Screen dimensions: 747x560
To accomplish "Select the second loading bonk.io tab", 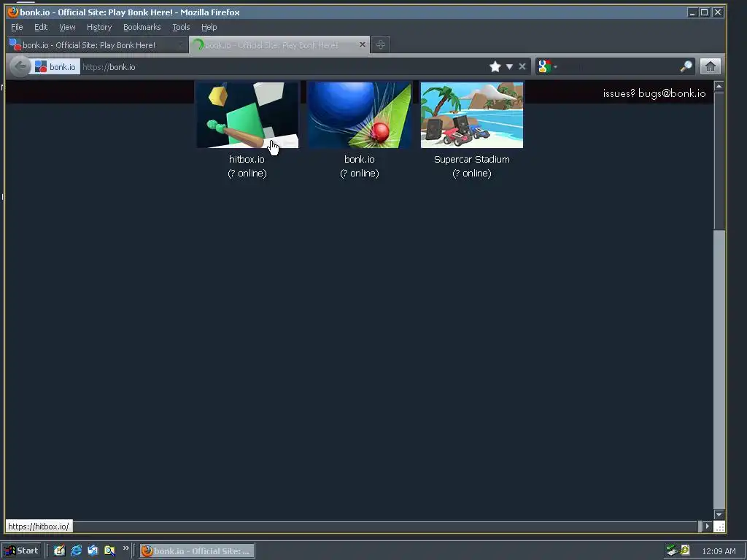I will [x=279, y=45].
